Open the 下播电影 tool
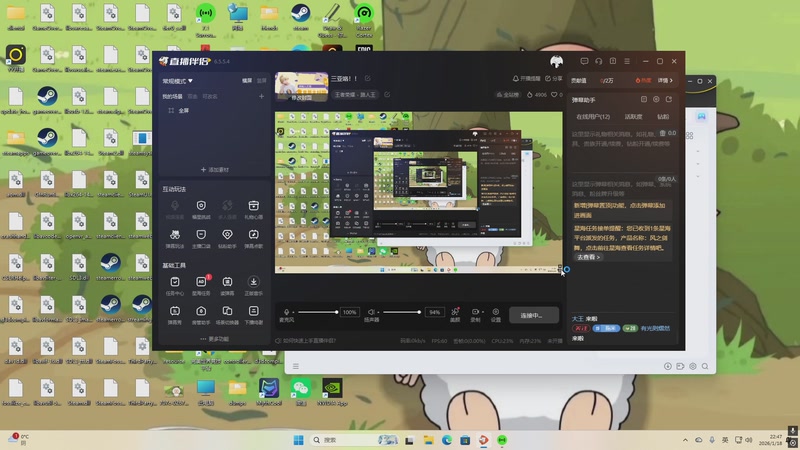This screenshot has width=800, height=450. [253, 315]
